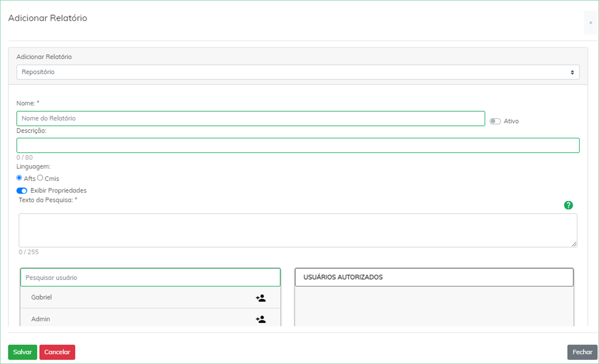Click the Adicionar Relatório dialog title
Screen dimensions: 599x364
point(48,18)
